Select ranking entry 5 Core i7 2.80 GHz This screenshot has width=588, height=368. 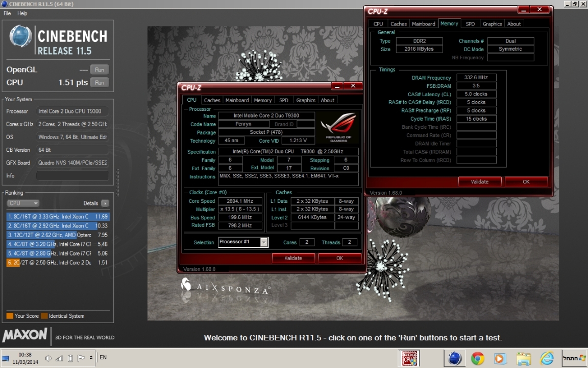point(58,254)
